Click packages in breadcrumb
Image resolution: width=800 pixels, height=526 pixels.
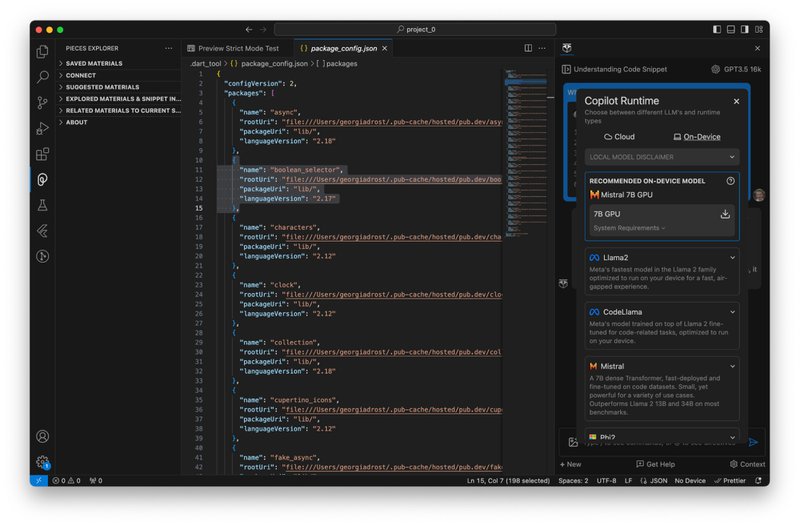[341, 64]
